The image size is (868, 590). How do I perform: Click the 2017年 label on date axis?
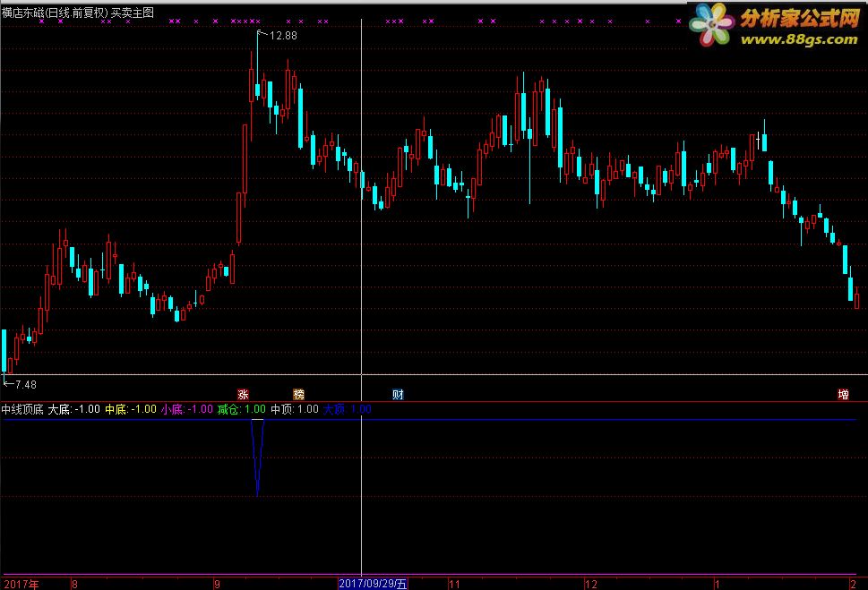(21, 584)
